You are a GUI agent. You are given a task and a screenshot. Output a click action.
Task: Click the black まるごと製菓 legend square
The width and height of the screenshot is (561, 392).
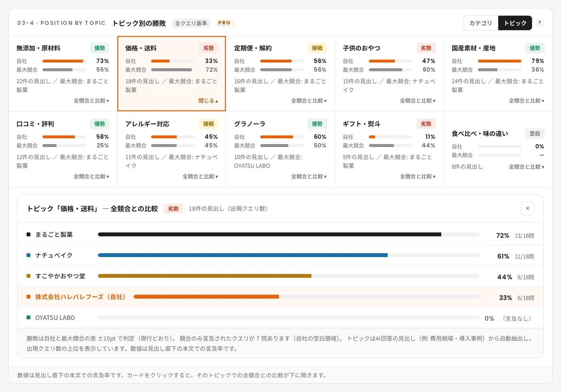tap(28, 234)
